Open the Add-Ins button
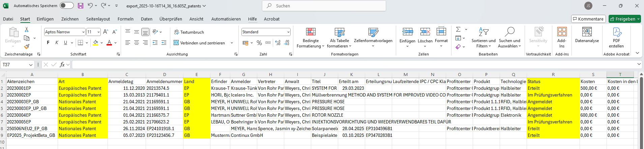 pos(562,38)
